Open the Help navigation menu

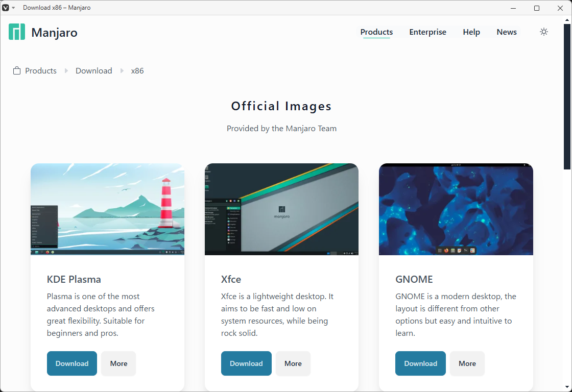pyautogui.click(x=471, y=32)
